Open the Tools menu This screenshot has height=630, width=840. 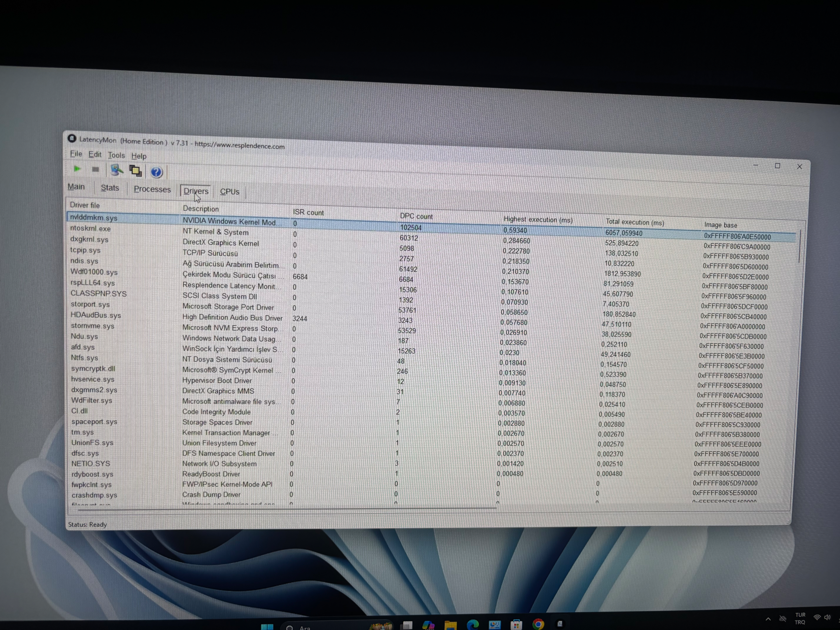[x=116, y=155]
